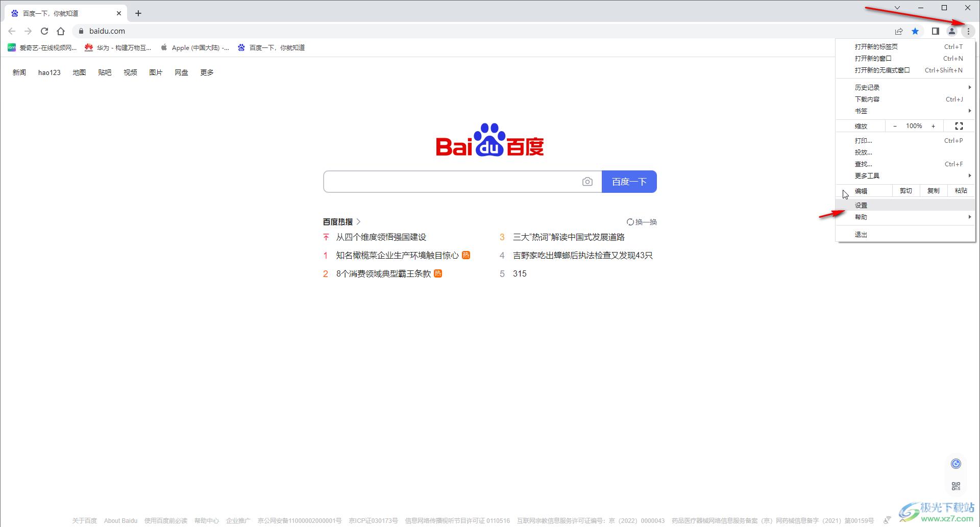
Task: Open the user profile avatar
Action: [952, 31]
